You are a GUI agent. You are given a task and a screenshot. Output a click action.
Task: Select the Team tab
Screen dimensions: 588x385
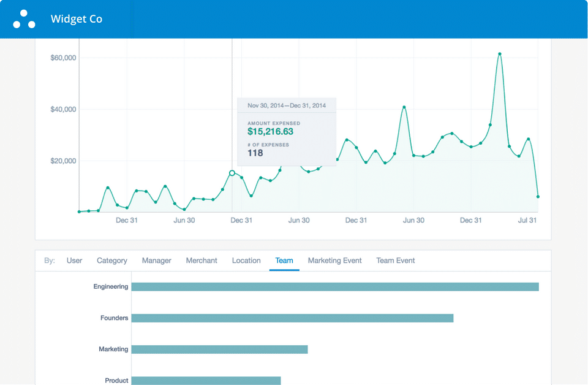[x=284, y=261]
